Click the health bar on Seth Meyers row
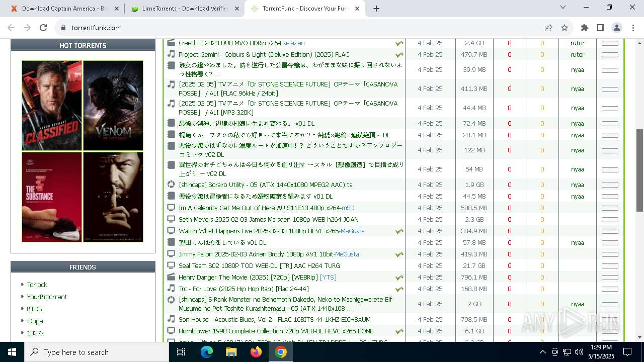Screen dimensions: 644x362 (610, 220)
